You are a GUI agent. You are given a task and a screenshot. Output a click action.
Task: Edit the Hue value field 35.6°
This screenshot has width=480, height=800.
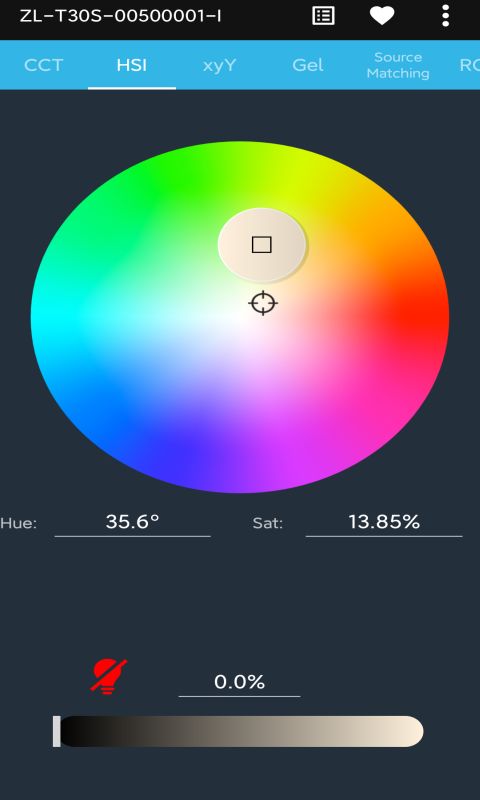(x=133, y=522)
